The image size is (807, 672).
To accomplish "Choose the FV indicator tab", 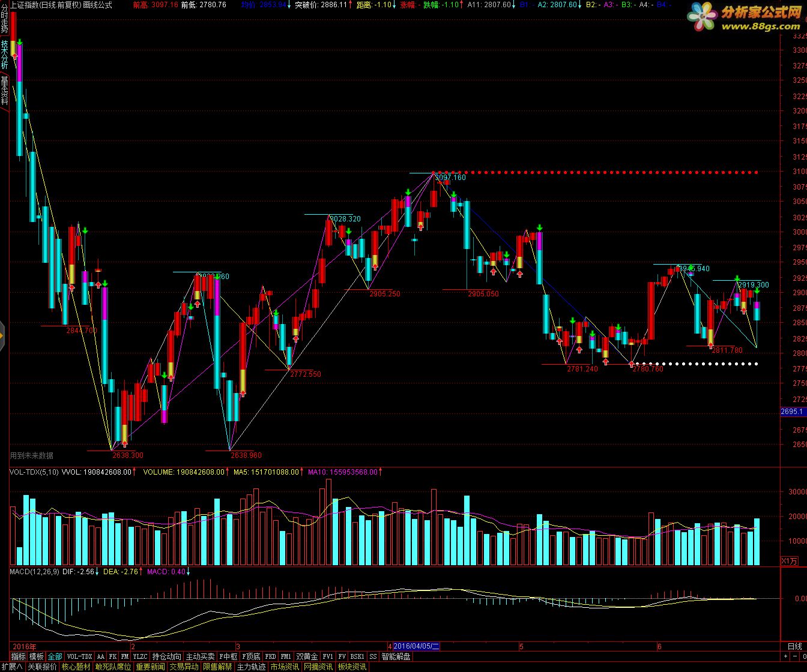I will [x=342, y=657].
